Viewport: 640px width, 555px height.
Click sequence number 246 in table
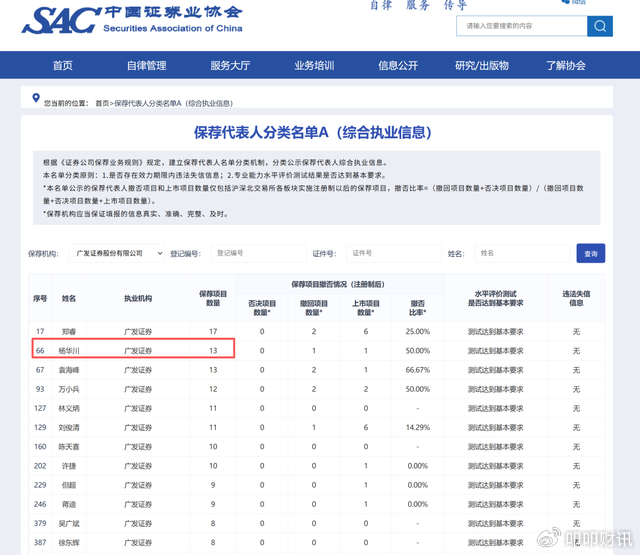point(40,504)
